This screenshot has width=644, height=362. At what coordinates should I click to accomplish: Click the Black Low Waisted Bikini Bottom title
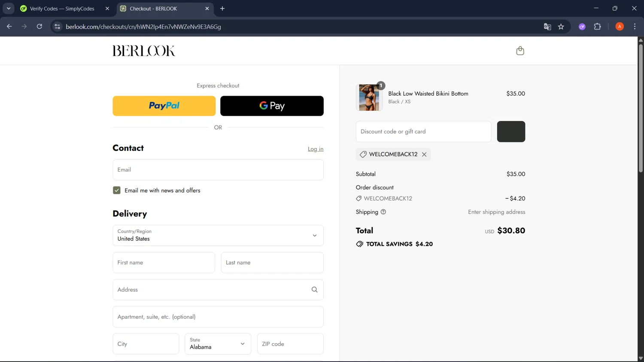point(428,94)
